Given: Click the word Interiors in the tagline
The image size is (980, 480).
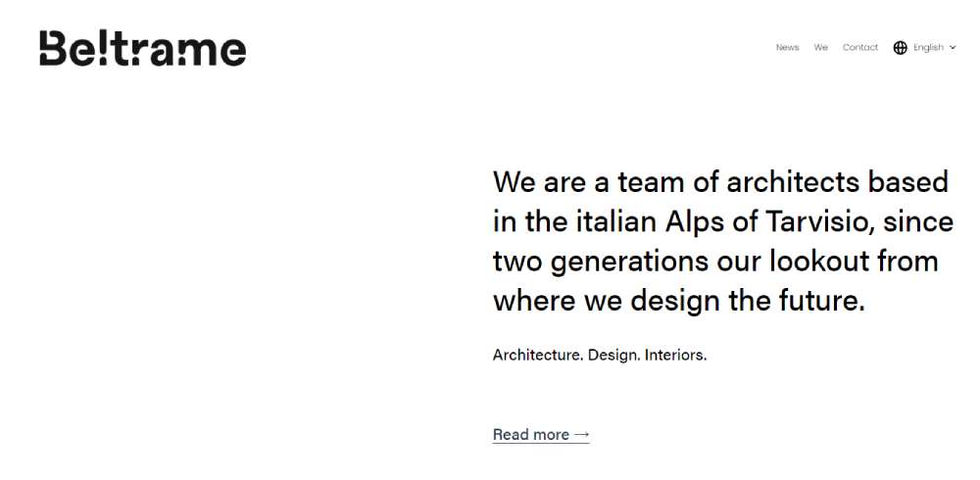Looking at the screenshot, I should click(675, 355).
